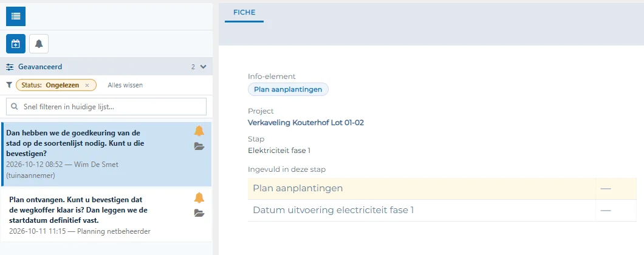Click the dash value beside Plan aanplantingen
The height and width of the screenshot is (255, 644).
605,188
